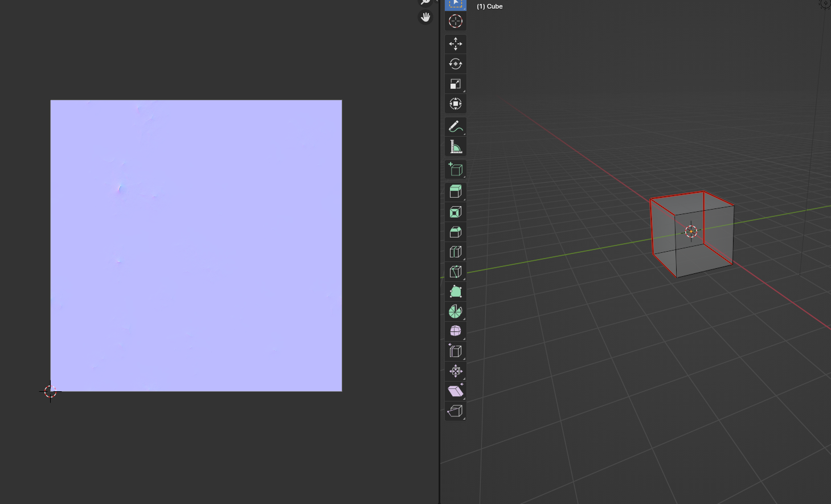
Task: Activate the Scale tool
Action: (455, 84)
